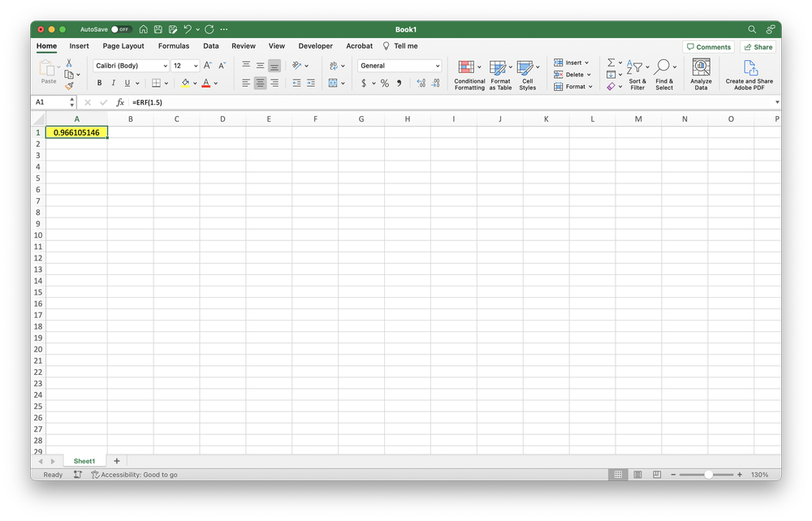The height and width of the screenshot is (521, 812).
Task: Open the Page Layout tab
Action: click(x=123, y=46)
